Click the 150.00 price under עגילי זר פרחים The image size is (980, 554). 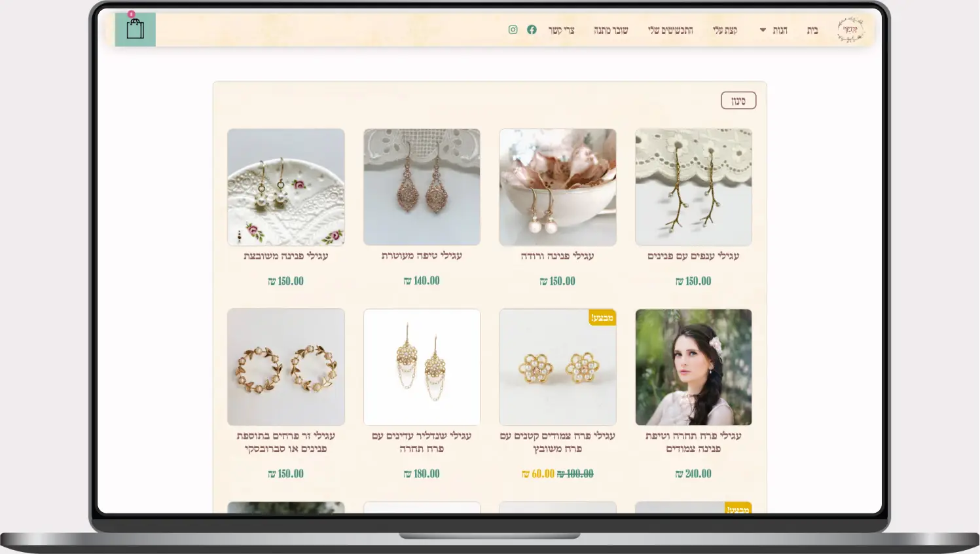(x=286, y=473)
